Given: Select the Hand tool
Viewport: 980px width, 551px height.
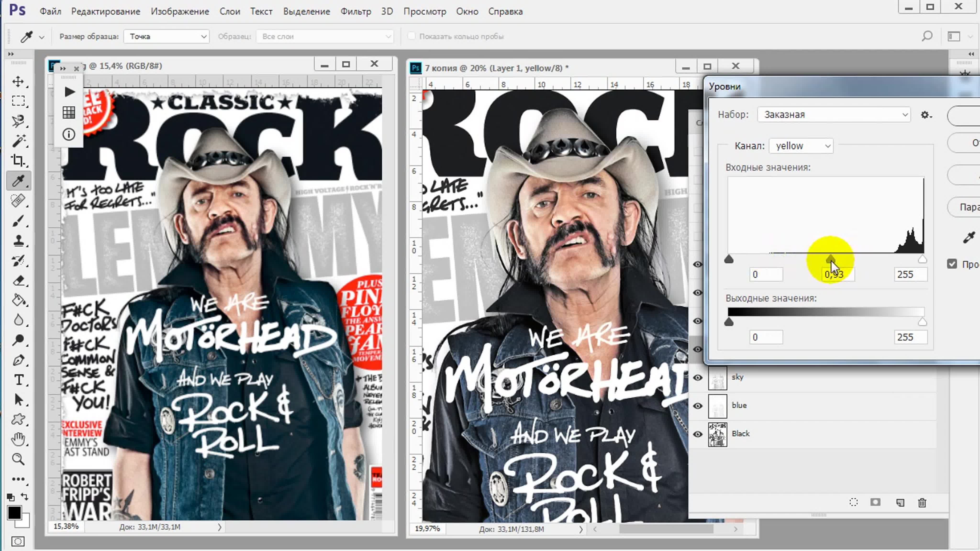Looking at the screenshot, I should pyautogui.click(x=18, y=439).
